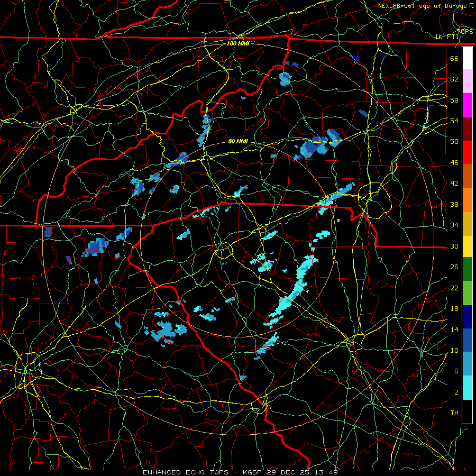476x476 pixels.
Task: Select the light green 18-22 legend swatch
Action: point(467,293)
